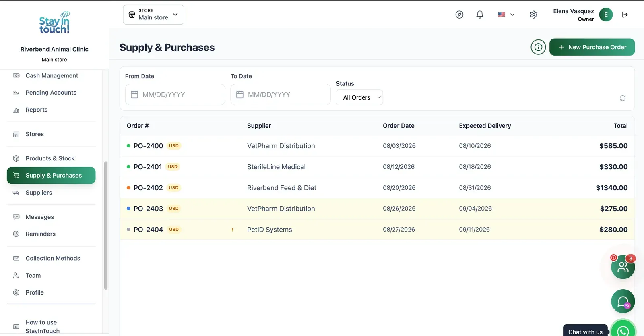Open order PO-2400
Screen dimensions: 644x336
pyautogui.click(x=148, y=146)
